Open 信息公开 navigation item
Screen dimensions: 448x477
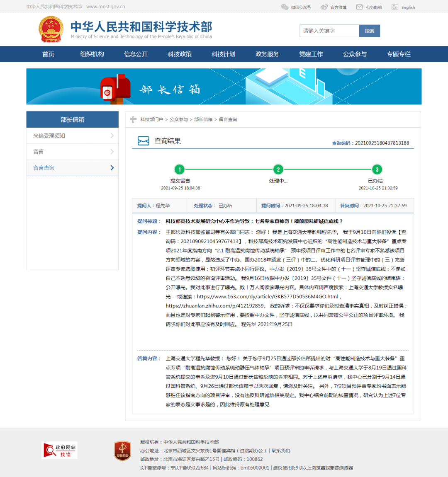click(x=136, y=54)
